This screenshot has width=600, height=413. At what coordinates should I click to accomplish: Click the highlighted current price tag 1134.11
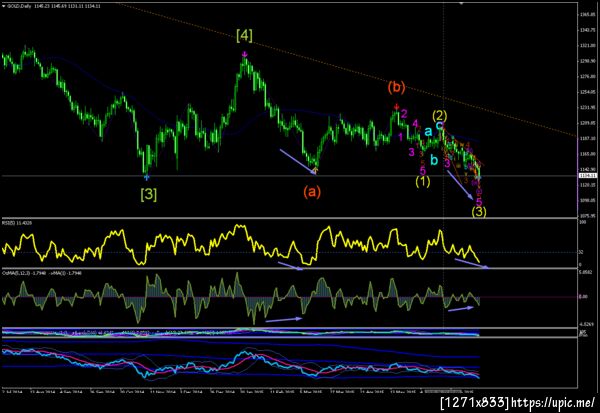587,176
